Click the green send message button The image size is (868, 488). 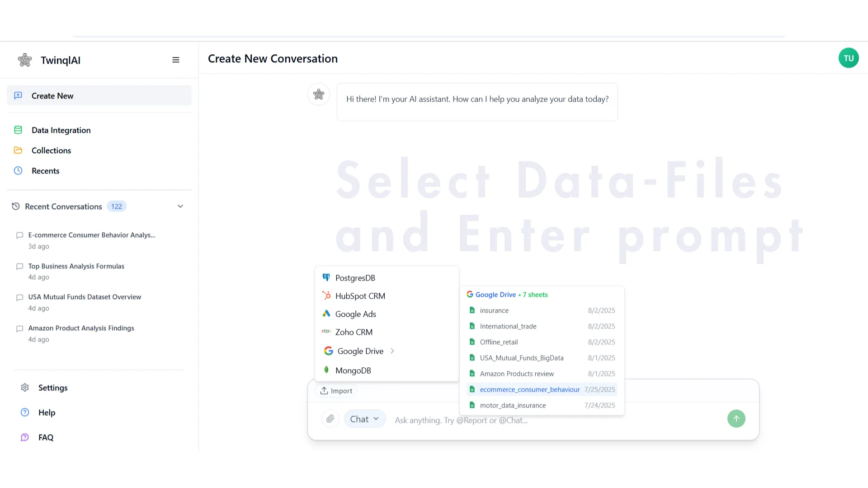tap(736, 418)
